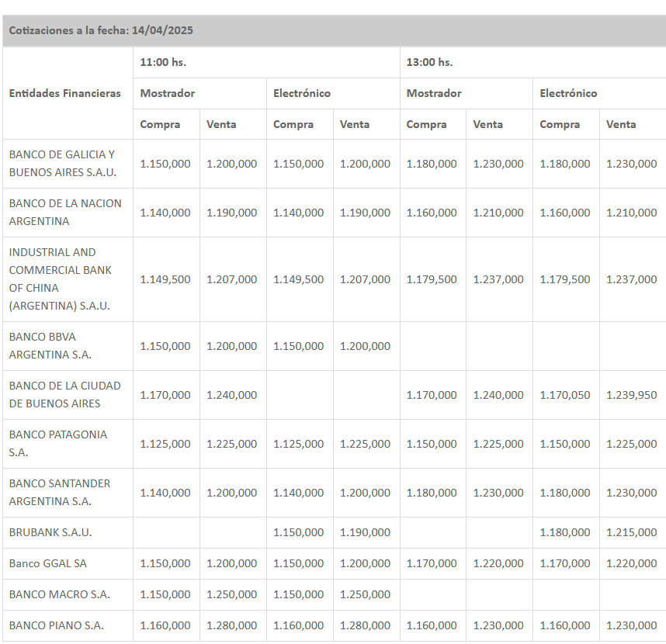Click Ciudad 13:00 Mostrador Venta 1.240,000
666x644 pixels.
click(498, 395)
